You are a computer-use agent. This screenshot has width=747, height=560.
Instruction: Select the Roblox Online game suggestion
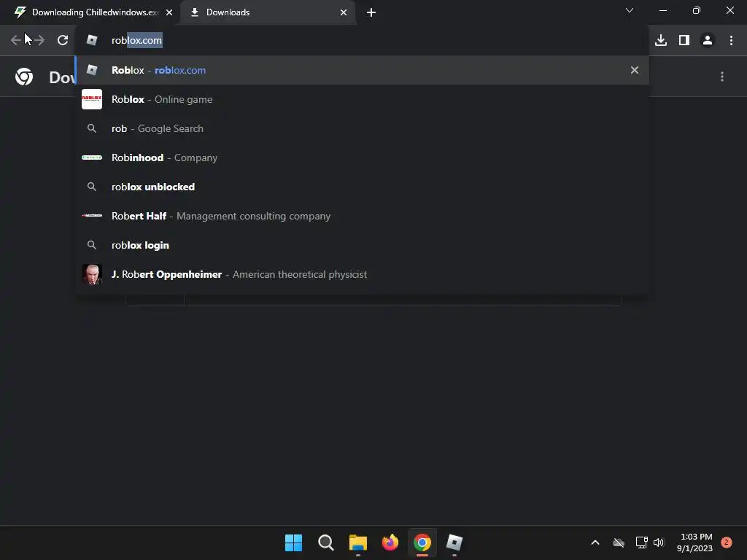click(362, 99)
